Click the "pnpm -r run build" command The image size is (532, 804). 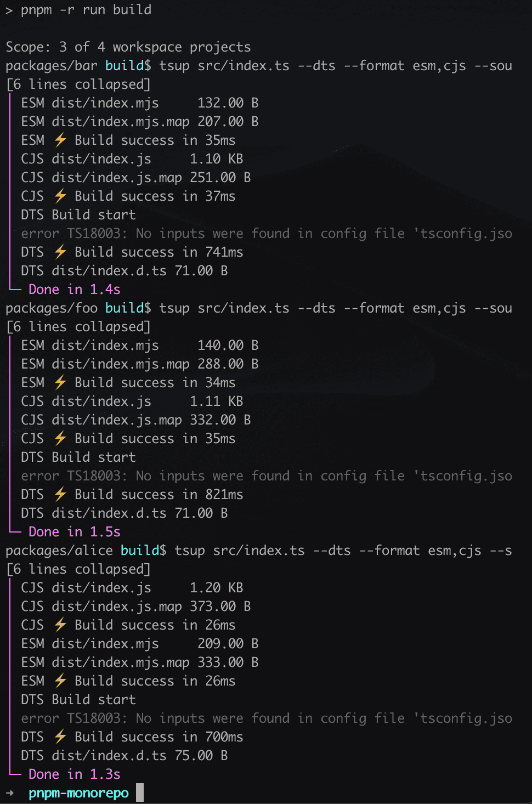(x=86, y=10)
